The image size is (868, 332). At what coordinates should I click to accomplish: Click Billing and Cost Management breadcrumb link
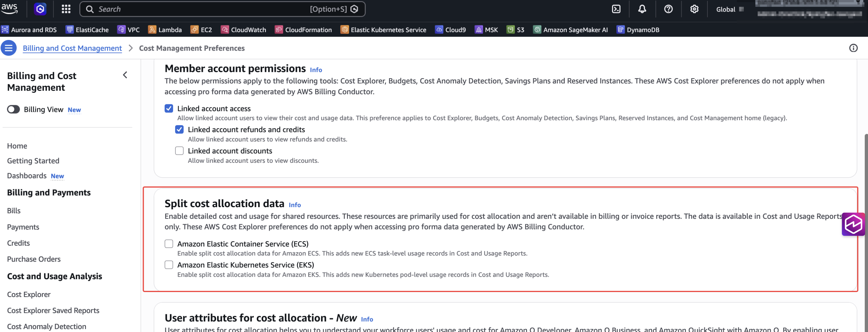tap(72, 48)
